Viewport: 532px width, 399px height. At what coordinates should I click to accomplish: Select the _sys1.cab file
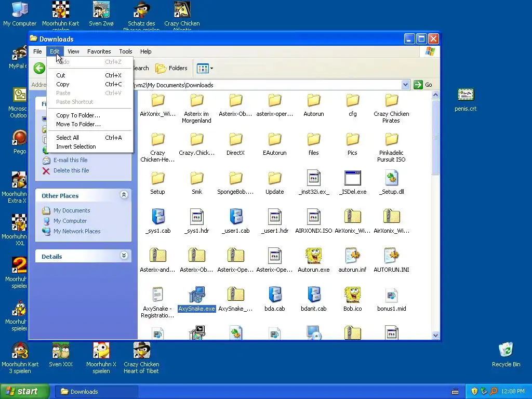158,222
